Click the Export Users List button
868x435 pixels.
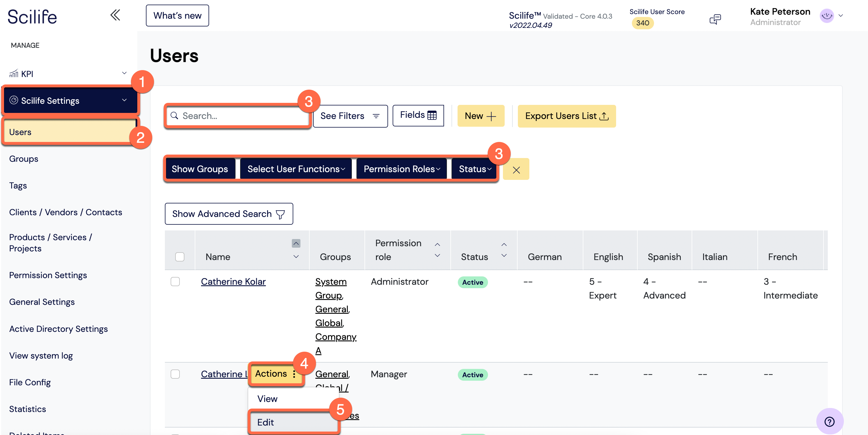[566, 116]
